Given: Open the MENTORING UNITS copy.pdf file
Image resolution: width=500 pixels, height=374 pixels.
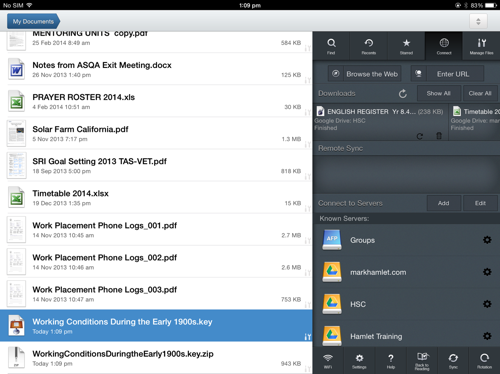Looking at the screenshot, I should tap(156, 42).
